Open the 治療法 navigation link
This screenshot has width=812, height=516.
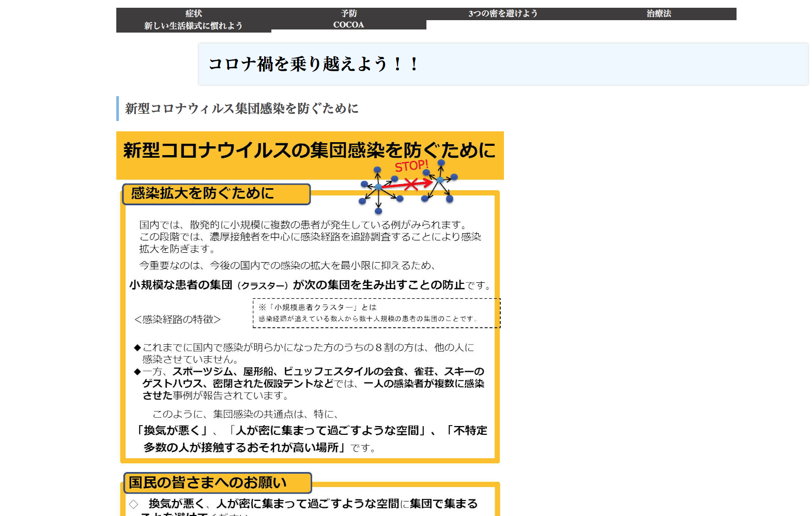click(658, 13)
